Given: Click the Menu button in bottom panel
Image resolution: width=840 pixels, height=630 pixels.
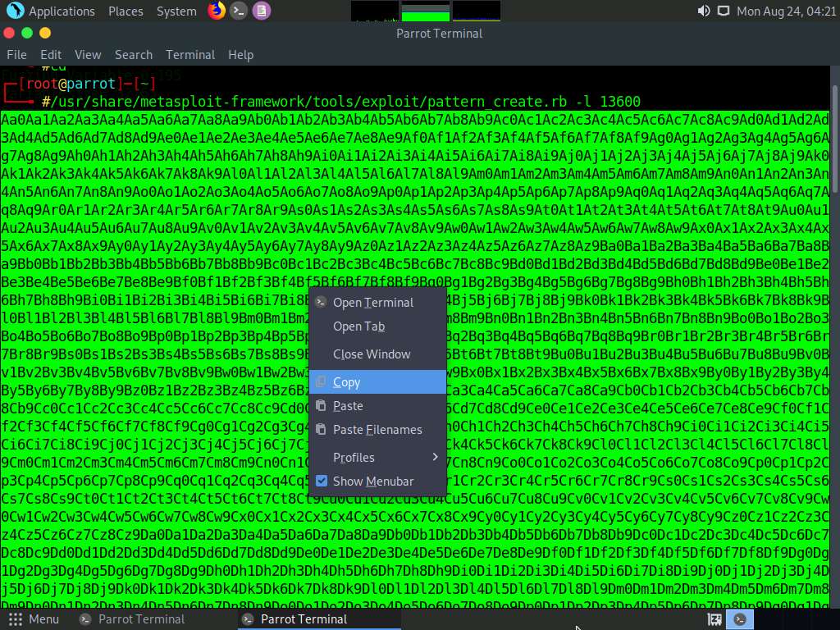Looking at the screenshot, I should tap(34, 619).
